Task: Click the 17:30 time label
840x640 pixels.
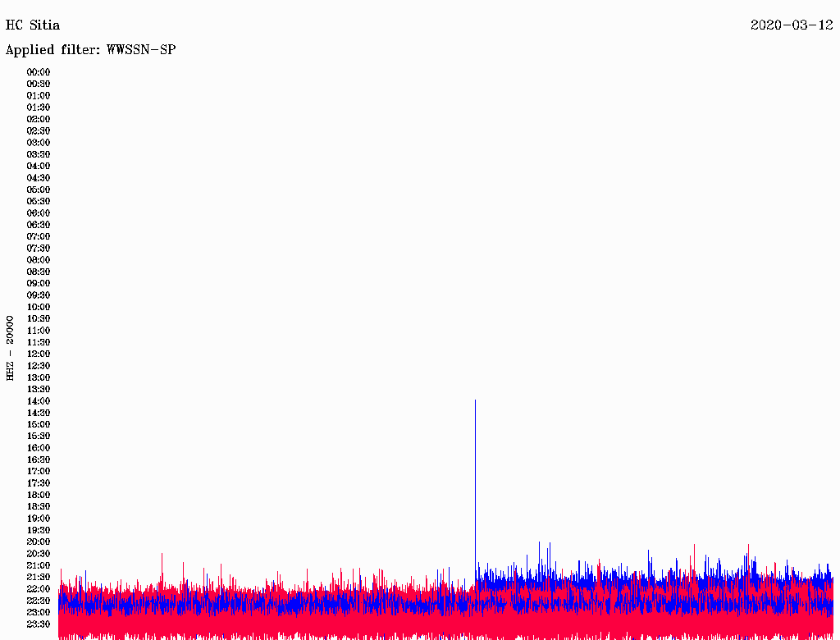Action: pyautogui.click(x=39, y=483)
